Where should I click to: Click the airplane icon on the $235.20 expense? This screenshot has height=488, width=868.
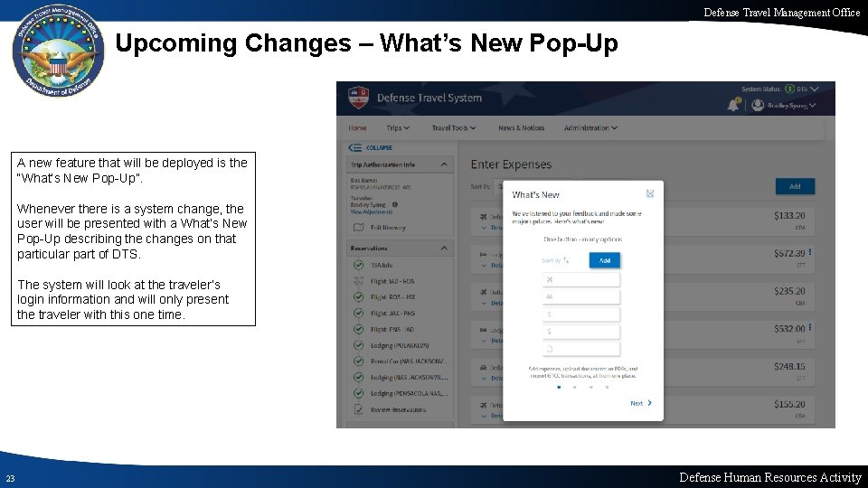point(483,292)
